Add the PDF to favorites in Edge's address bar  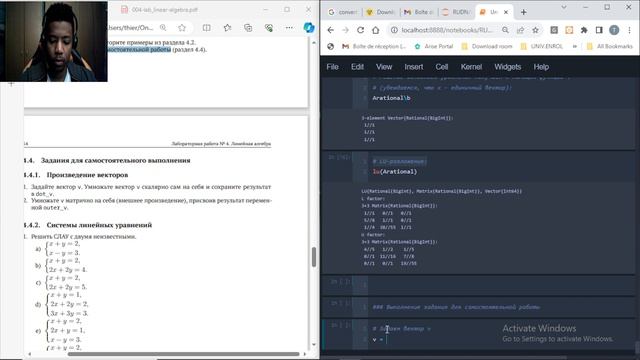coord(182,28)
